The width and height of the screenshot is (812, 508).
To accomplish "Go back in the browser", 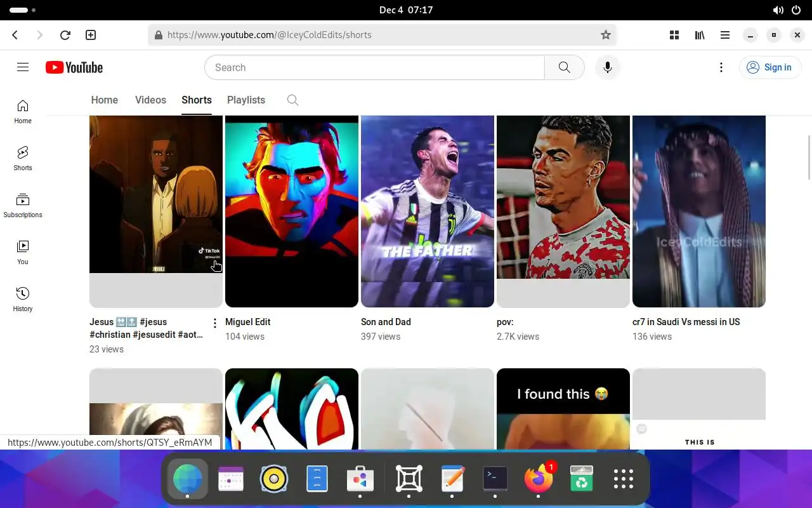I will 15,35.
